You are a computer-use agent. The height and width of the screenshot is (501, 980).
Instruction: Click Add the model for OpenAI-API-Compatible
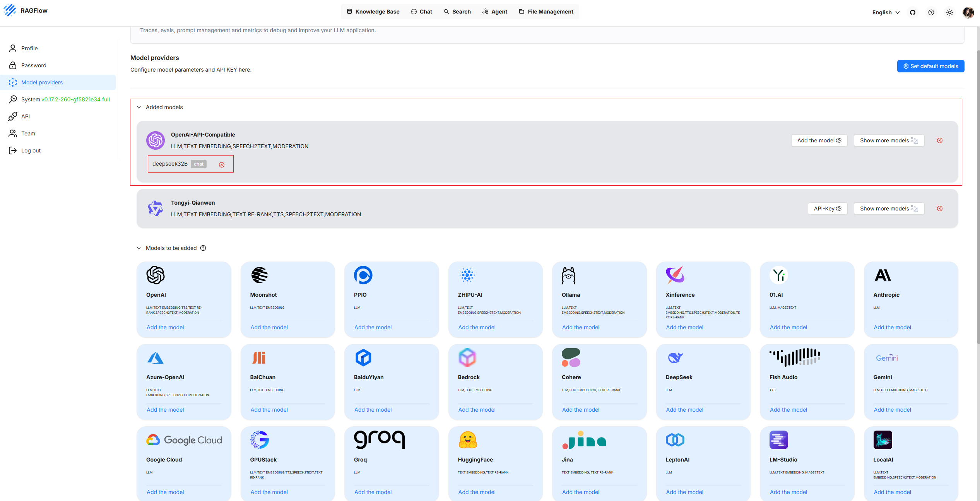(819, 140)
